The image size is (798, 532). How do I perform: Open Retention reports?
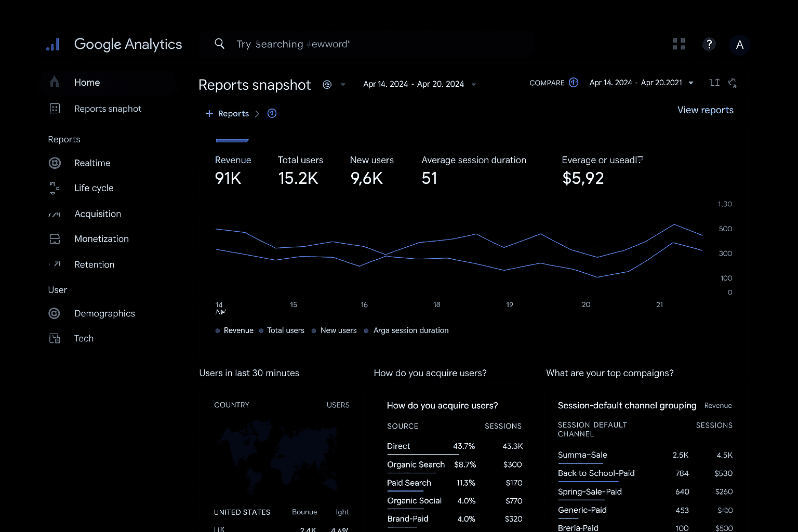(94, 264)
